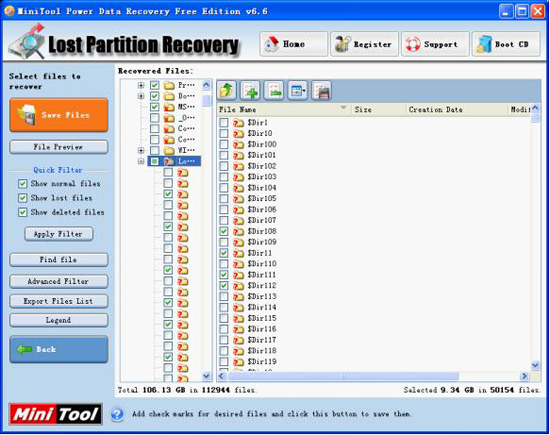Click the Save Files icon

(27, 115)
